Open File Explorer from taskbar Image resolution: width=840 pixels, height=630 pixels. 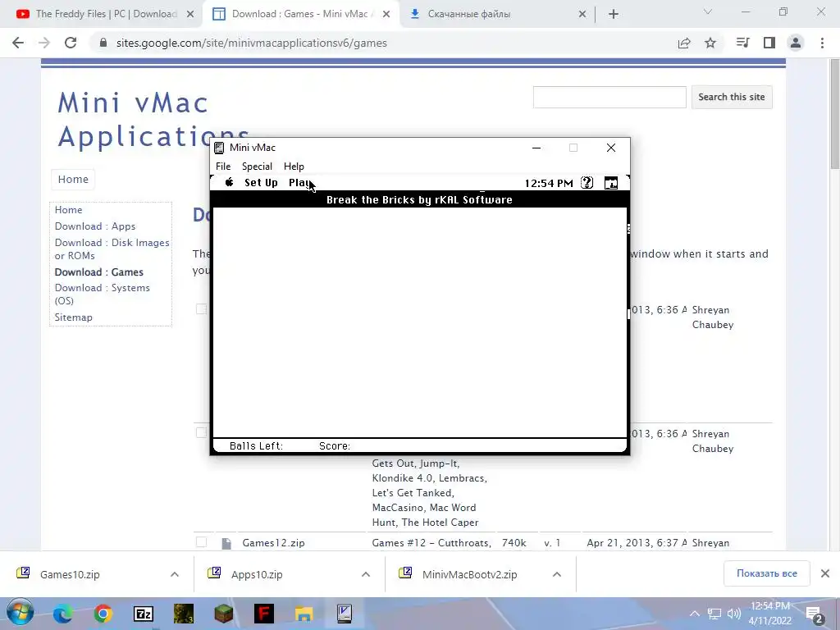[x=304, y=614]
